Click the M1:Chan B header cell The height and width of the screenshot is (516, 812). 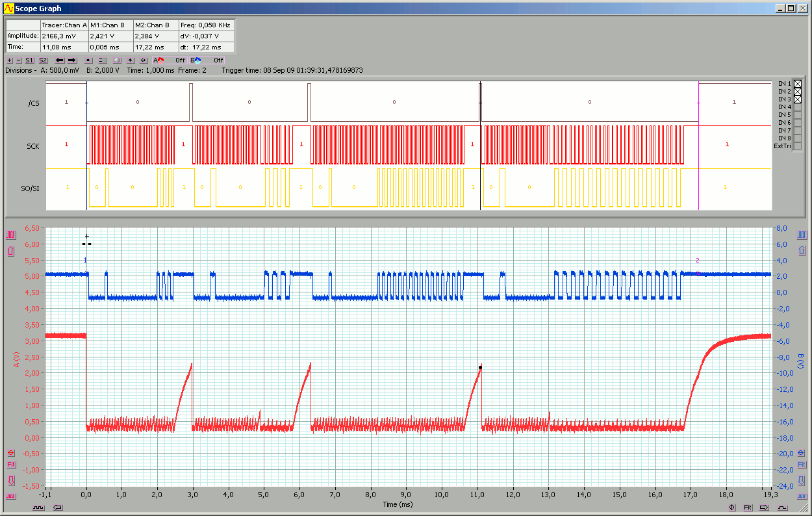click(111, 25)
